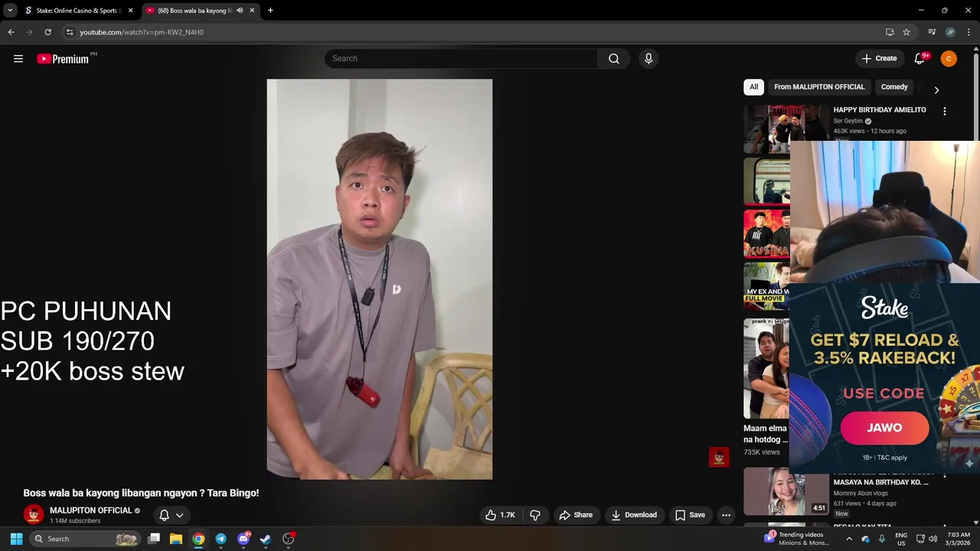This screenshot has width=980, height=551.
Task: Click the channel watermark in the player
Action: click(x=719, y=458)
